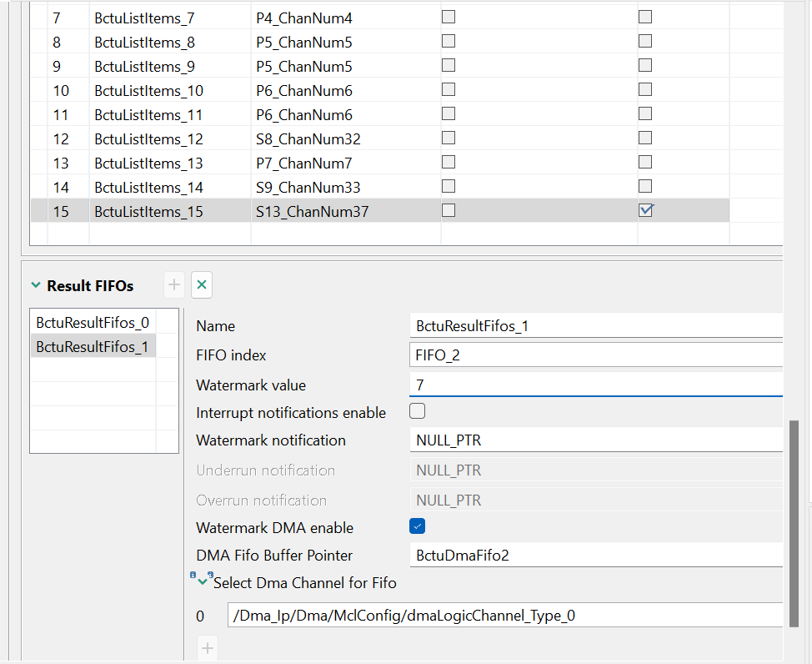Enable Interrupt notifications checkbox

click(x=418, y=411)
